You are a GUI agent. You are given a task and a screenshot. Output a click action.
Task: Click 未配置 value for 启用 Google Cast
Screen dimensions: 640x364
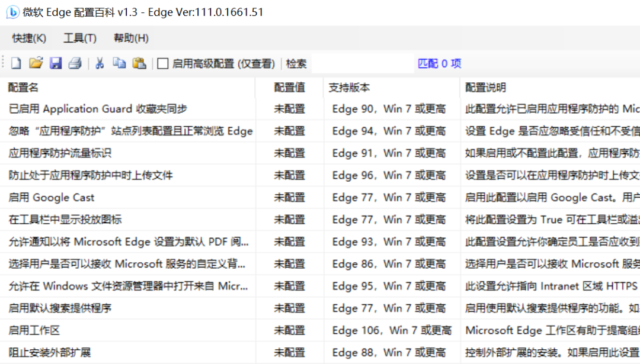(289, 197)
